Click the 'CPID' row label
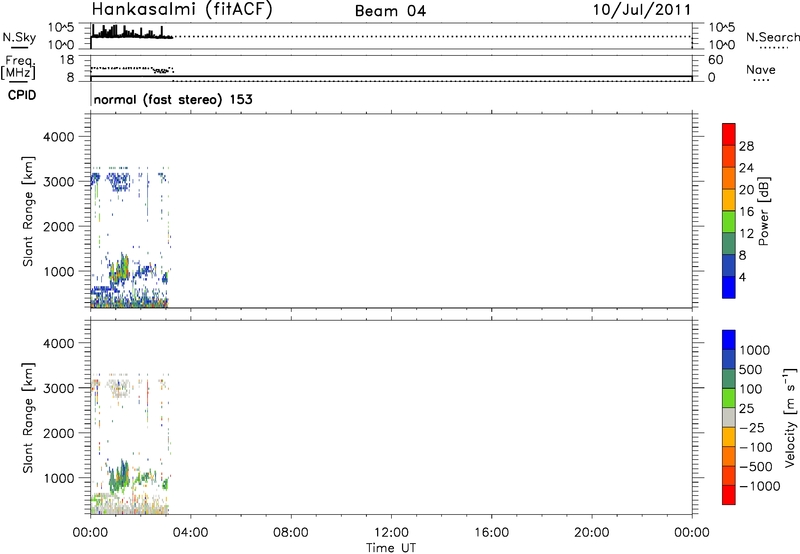Screen dimensions: 800x554 point(22,95)
